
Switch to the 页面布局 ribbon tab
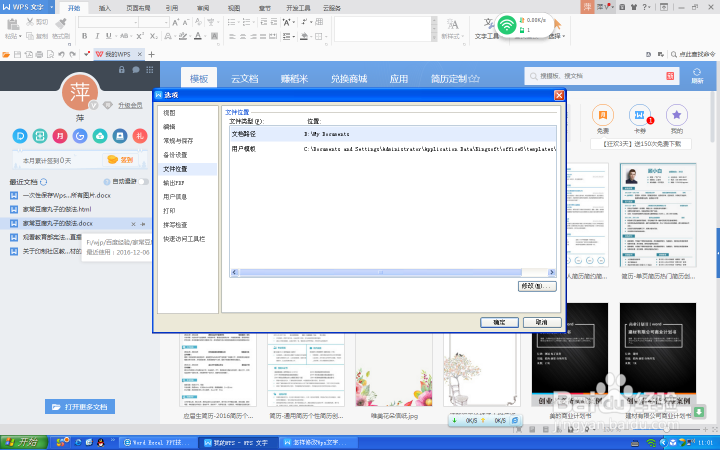tap(138, 8)
